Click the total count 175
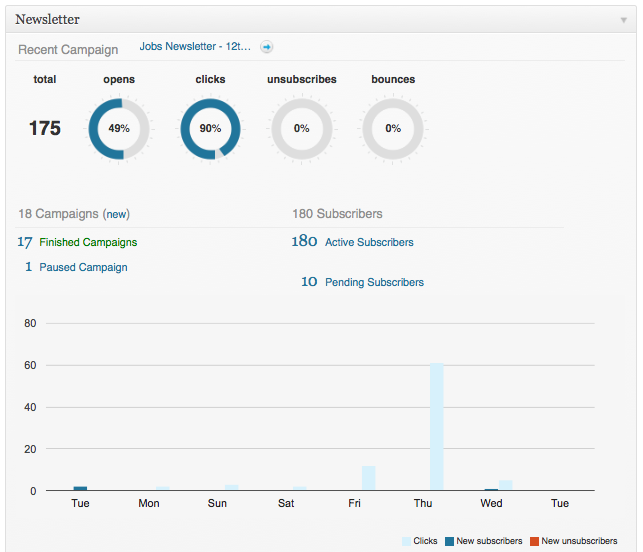The width and height of the screenshot is (643, 552). 45,128
